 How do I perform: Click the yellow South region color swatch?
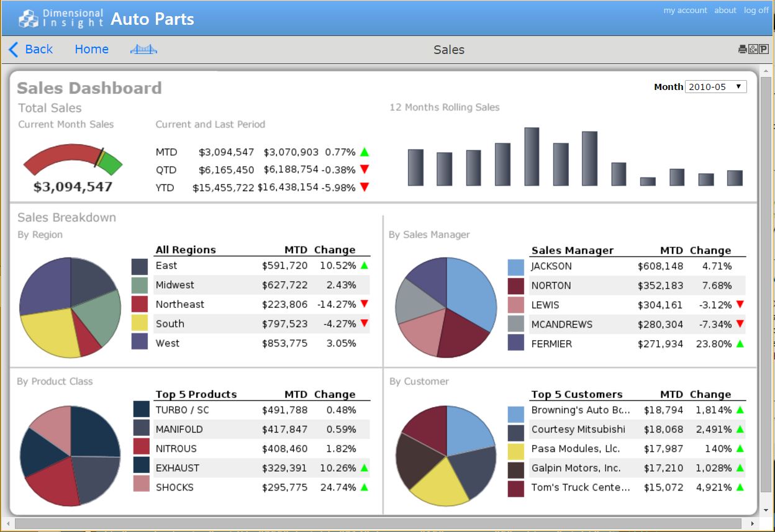140,323
